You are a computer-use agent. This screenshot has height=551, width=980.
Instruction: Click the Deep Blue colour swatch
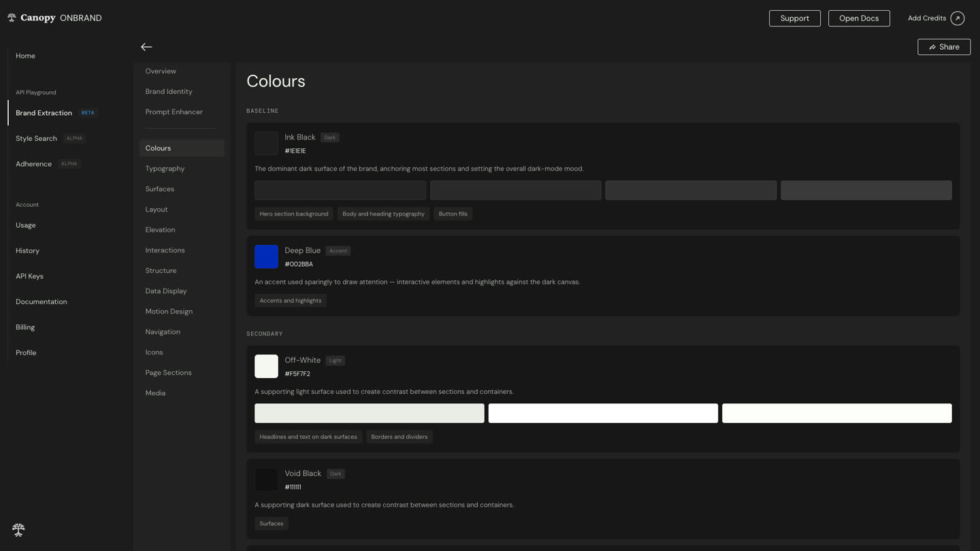[x=266, y=256]
